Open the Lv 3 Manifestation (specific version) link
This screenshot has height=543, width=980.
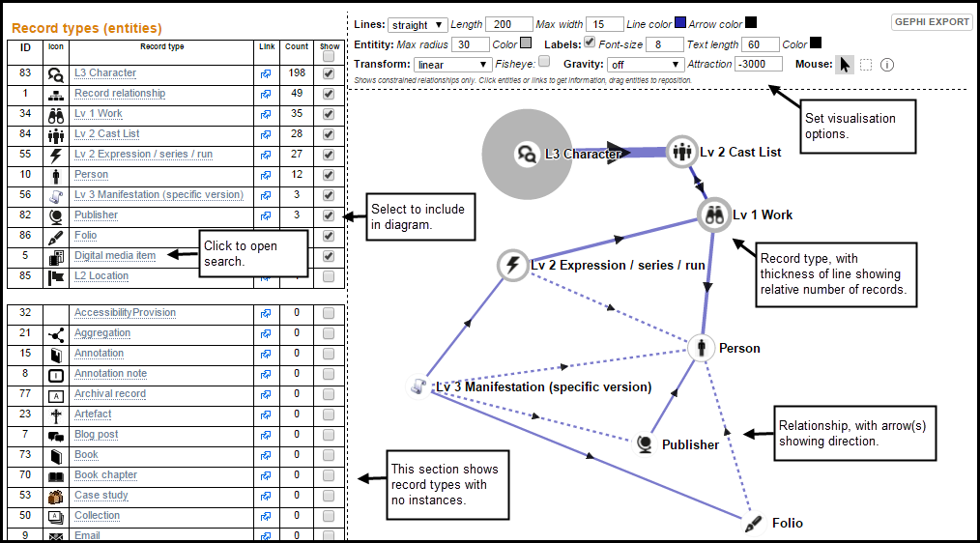click(x=159, y=195)
